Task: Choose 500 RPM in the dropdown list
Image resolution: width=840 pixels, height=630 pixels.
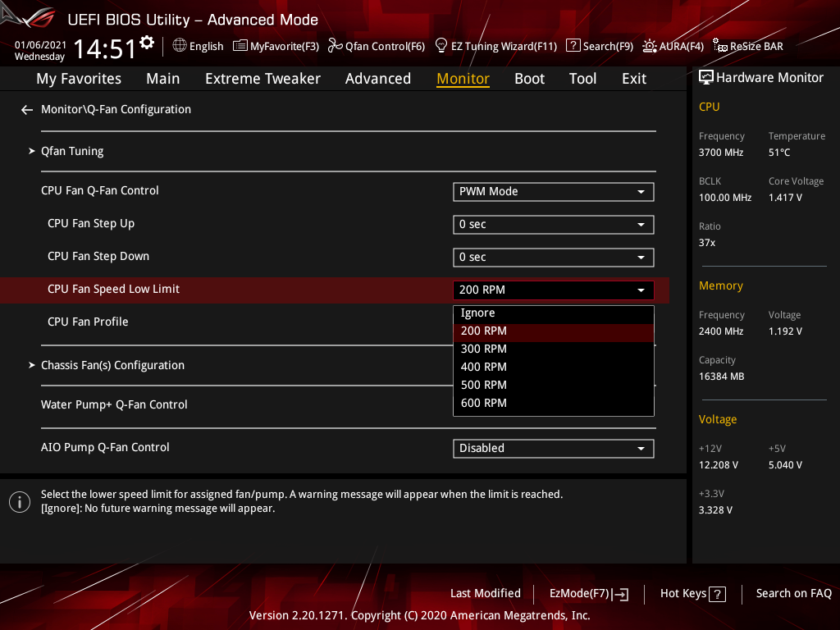Action: pos(554,386)
